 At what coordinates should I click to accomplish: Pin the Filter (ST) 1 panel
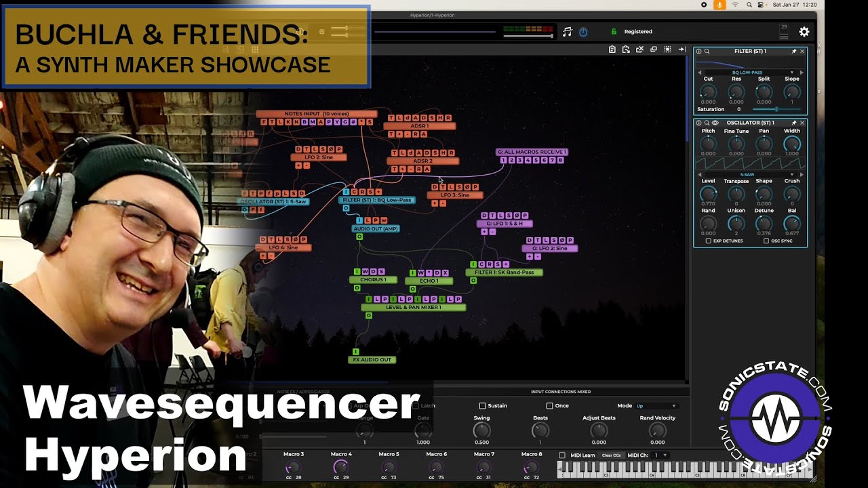(x=794, y=52)
